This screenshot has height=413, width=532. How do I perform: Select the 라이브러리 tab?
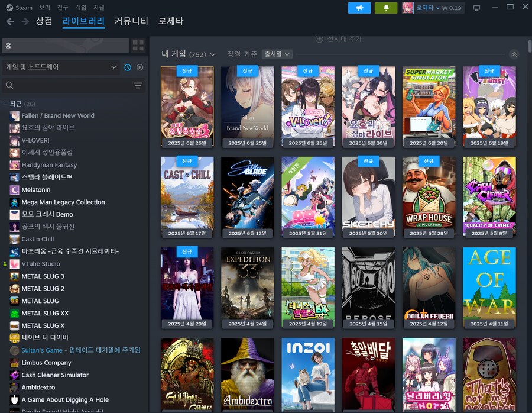tap(83, 21)
